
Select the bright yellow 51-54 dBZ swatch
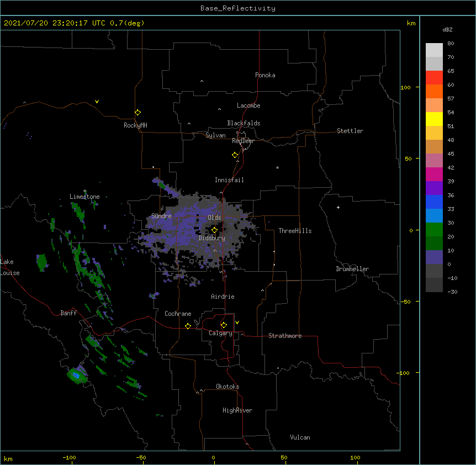click(434, 119)
